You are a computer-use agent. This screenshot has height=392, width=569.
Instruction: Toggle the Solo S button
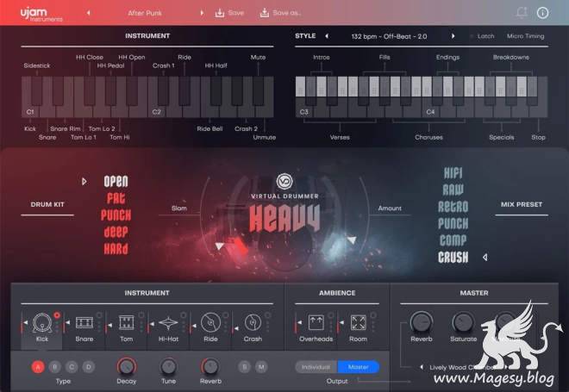click(245, 367)
